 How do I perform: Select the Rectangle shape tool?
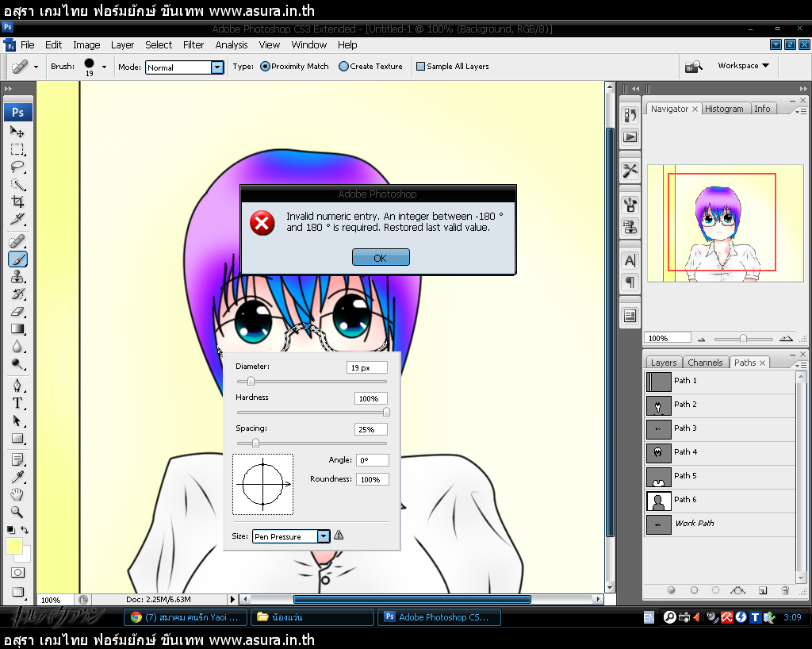point(17,438)
